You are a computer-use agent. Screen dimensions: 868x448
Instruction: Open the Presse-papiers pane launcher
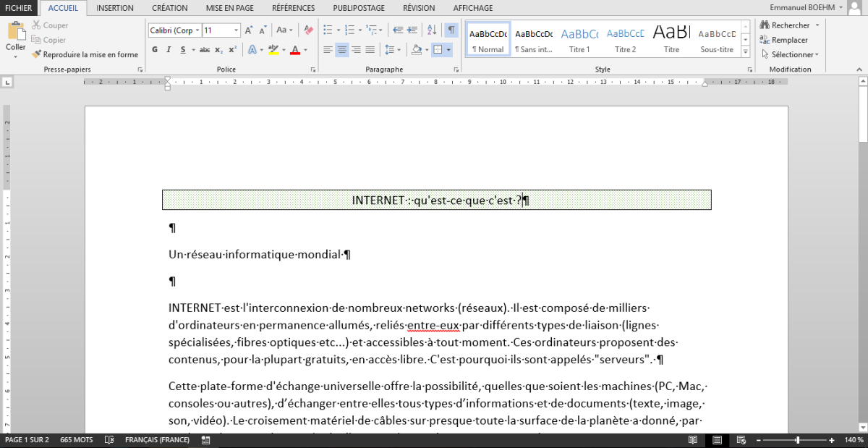pyautogui.click(x=140, y=70)
